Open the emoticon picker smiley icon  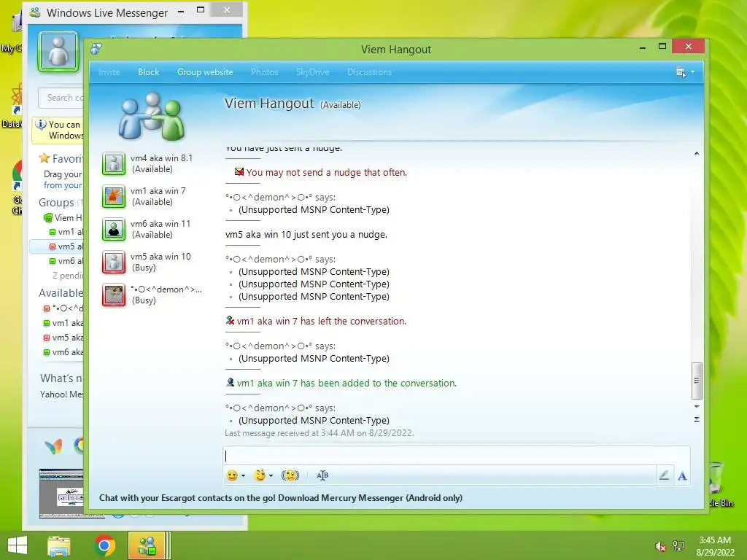tap(232, 475)
